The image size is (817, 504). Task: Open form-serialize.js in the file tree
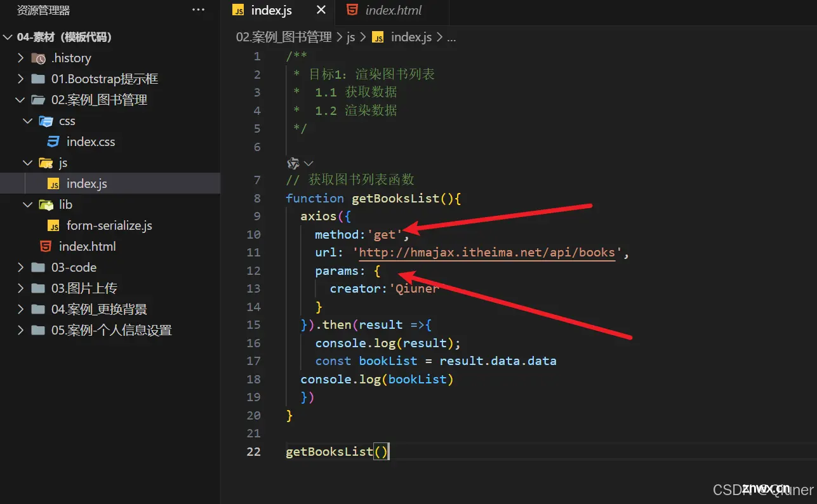109,225
